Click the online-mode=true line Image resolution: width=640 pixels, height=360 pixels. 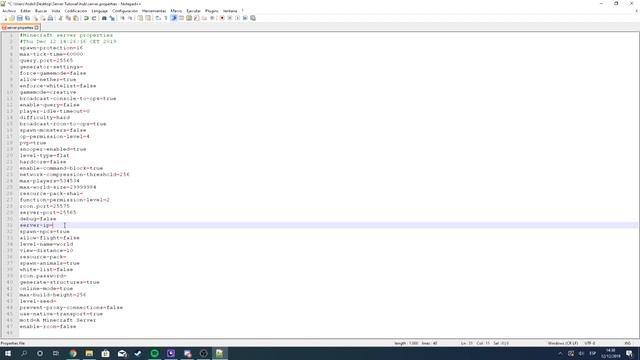coord(46,289)
